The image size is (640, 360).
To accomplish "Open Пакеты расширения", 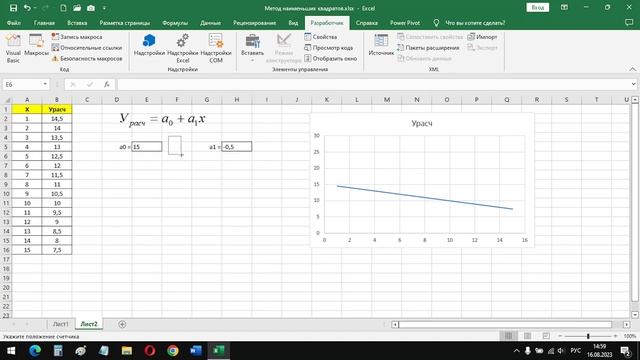I will (428, 48).
